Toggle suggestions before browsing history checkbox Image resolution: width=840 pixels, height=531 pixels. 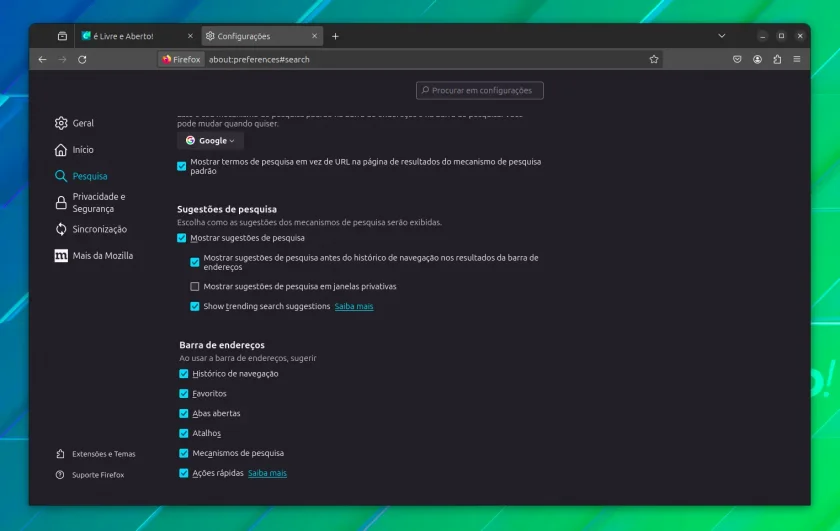pyautogui.click(x=194, y=262)
